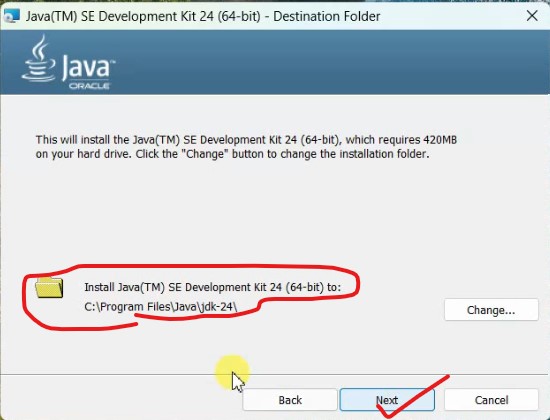550x420 pixels.
Task: Click the Java Oracle logo in banner
Action: tap(68, 62)
